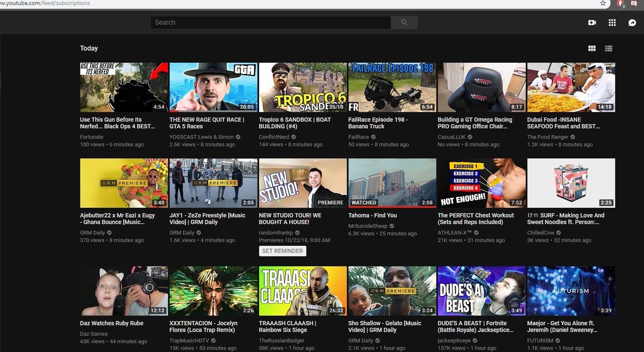Open NEW STUDIO TOUR premiere thumbnail

[303, 183]
